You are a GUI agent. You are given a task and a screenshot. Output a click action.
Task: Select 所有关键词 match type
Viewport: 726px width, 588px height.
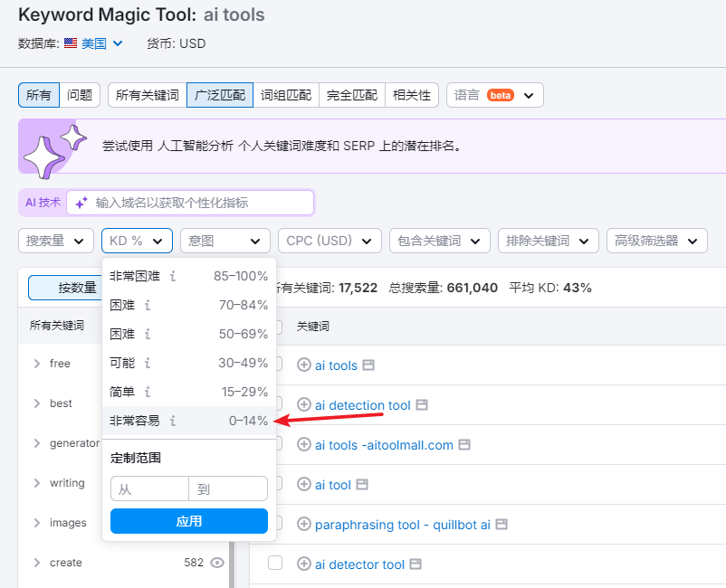[148, 95]
